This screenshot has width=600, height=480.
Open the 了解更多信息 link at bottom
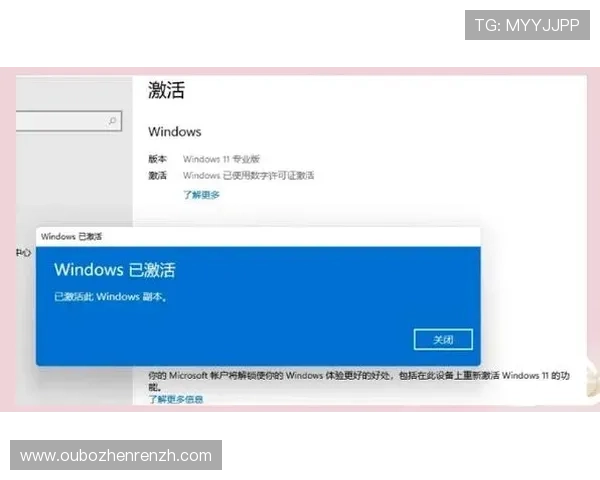pos(176,399)
